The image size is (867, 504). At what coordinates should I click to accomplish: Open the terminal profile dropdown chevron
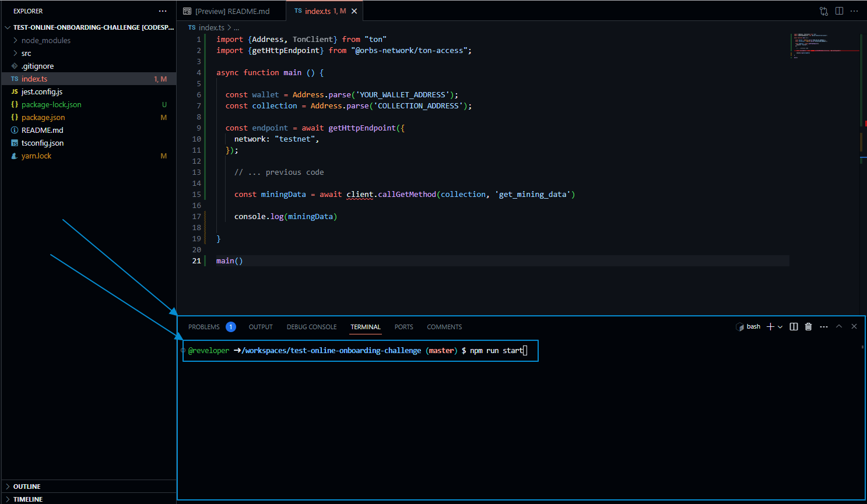coord(780,326)
